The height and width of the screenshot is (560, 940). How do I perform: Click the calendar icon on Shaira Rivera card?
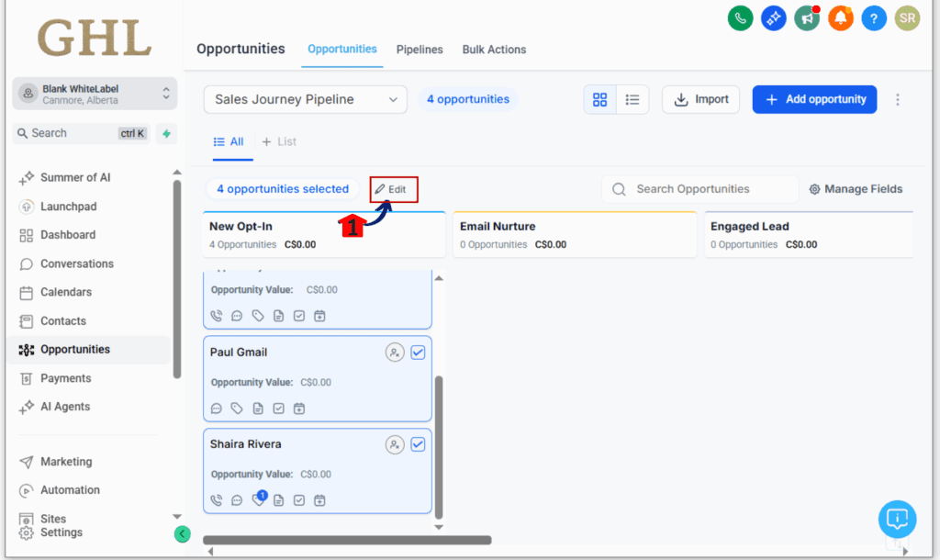319,500
